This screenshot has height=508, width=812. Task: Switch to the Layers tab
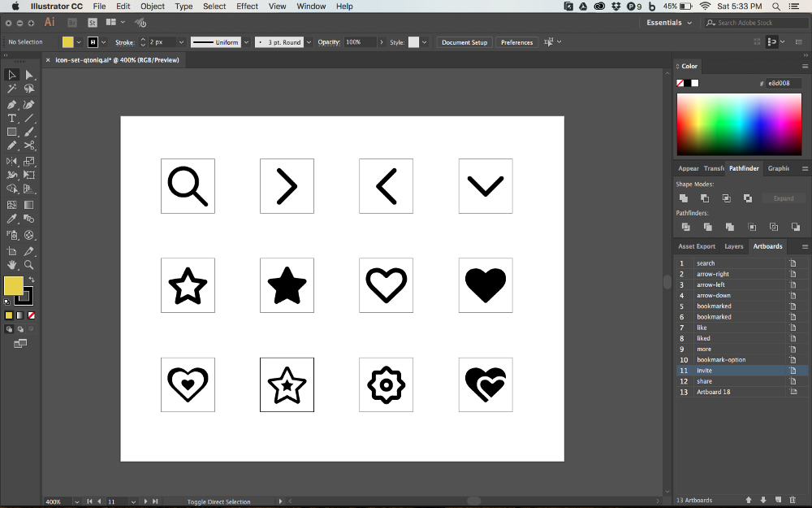733,246
